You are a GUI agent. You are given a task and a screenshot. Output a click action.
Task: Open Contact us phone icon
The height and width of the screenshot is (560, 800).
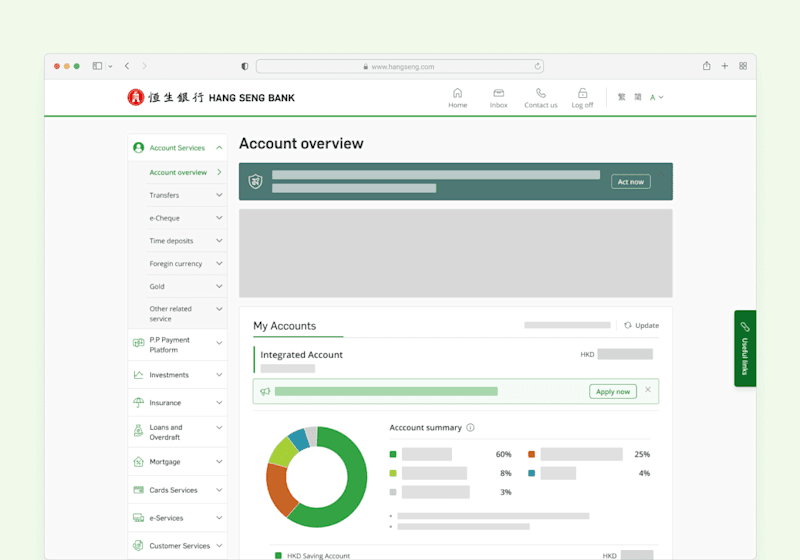[541, 93]
